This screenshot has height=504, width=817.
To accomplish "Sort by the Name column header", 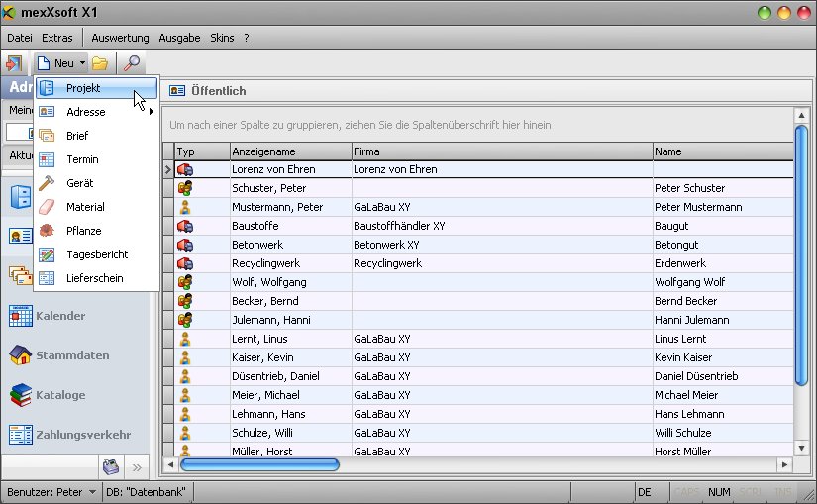I will pyautogui.click(x=723, y=151).
